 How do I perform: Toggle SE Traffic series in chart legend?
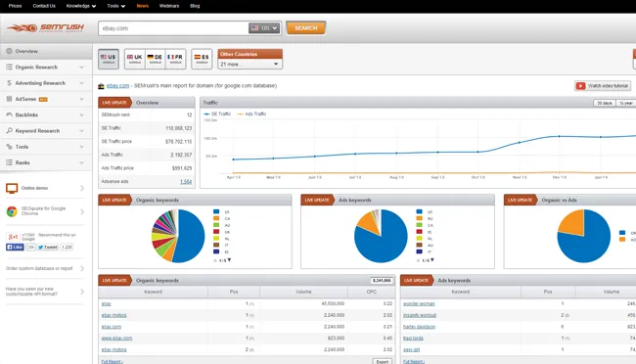[217, 114]
